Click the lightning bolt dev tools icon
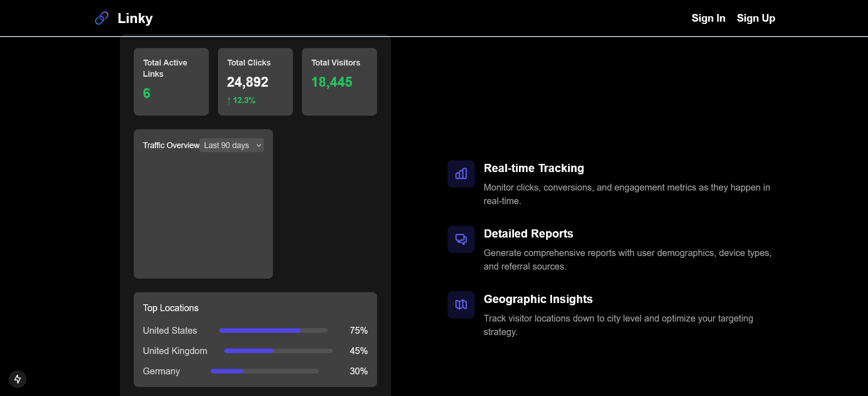Image resolution: width=868 pixels, height=396 pixels. (x=18, y=379)
